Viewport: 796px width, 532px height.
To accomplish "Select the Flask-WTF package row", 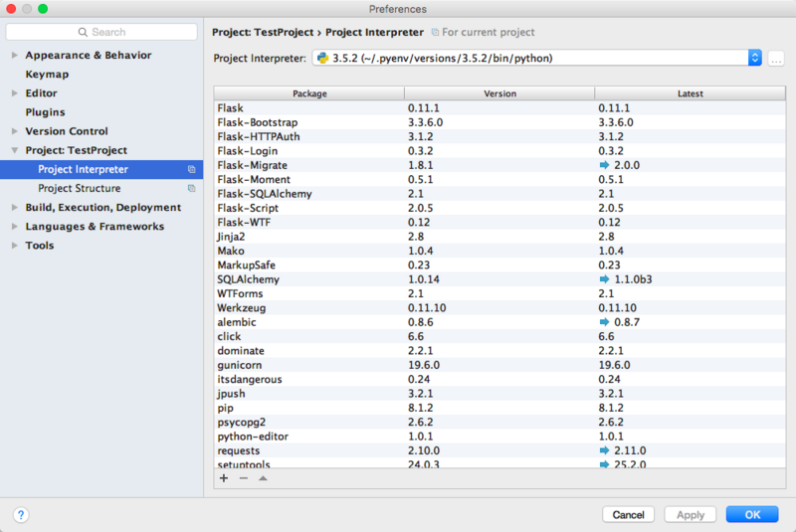I will click(x=499, y=222).
